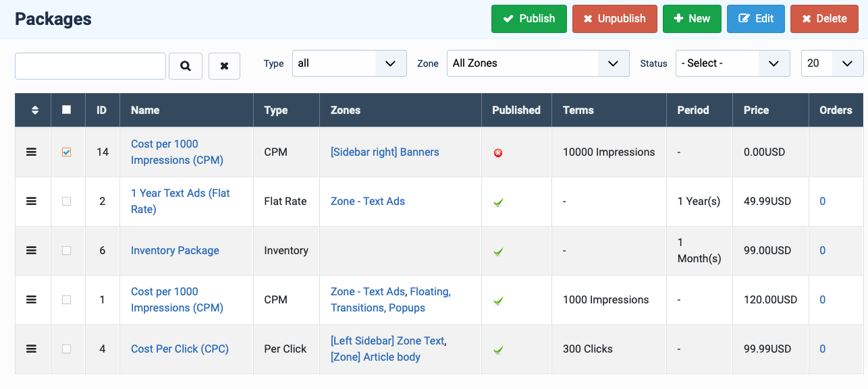This screenshot has height=389, width=868.
Task: Sort table by Name column header
Action: tap(145, 110)
